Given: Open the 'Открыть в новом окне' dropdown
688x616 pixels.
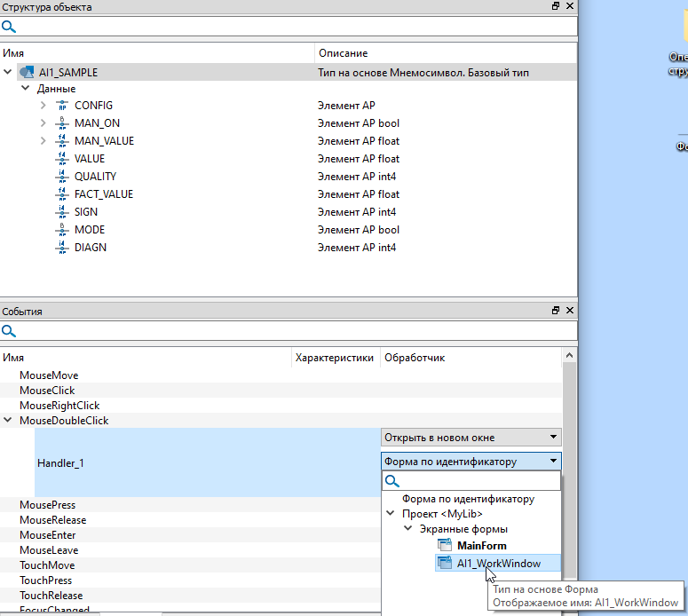Looking at the screenshot, I should pyautogui.click(x=554, y=438).
